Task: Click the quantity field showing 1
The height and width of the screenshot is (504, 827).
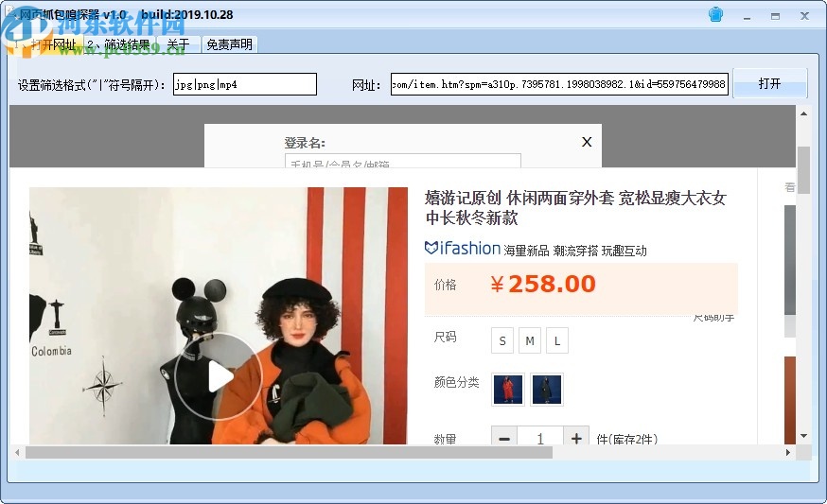Action: [x=540, y=438]
